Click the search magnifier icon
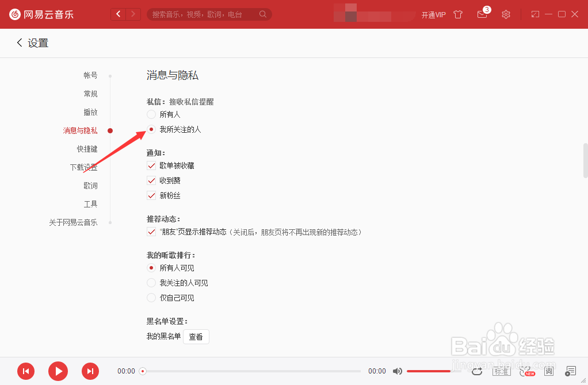This screenshot has height=385, width=588. pyautogui.click(x=263, y=14)
